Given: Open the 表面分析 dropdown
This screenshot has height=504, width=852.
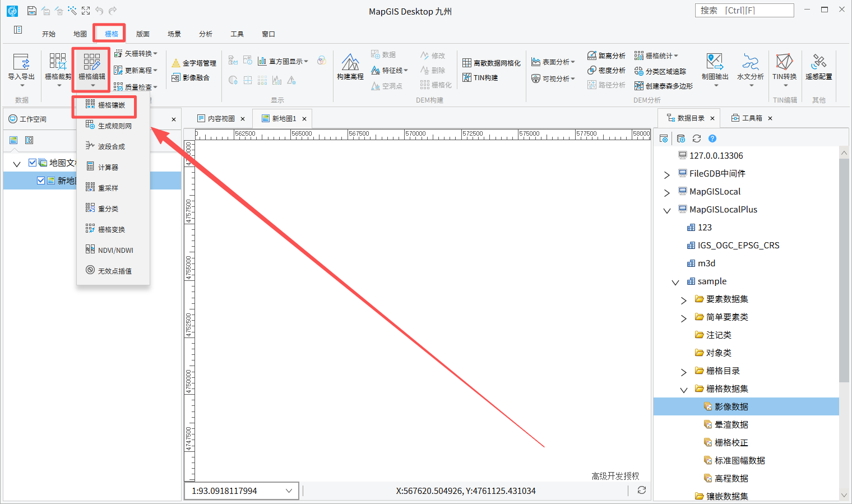Looking at the screenshot, I should [x=554, y=62].
